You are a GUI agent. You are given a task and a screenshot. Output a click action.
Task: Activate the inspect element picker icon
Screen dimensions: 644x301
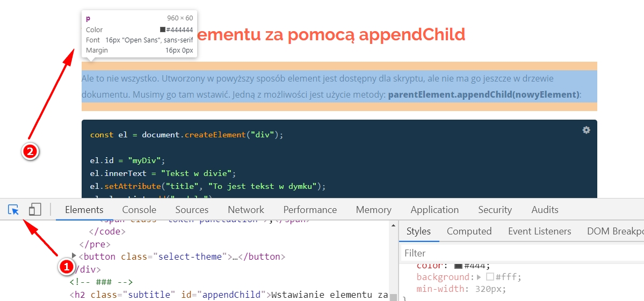click(x=13, y=210)
